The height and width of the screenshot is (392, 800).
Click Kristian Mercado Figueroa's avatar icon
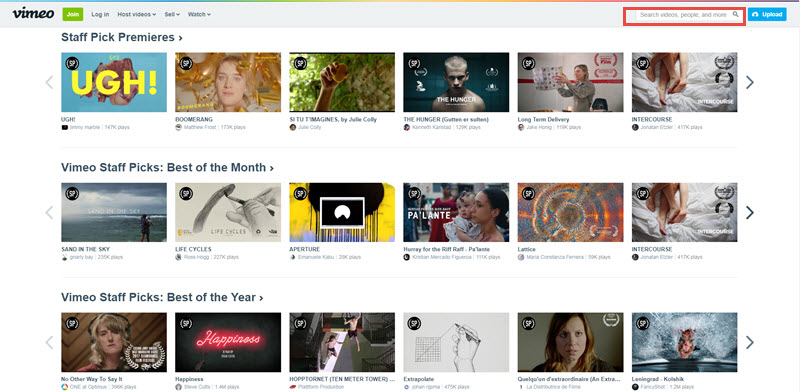click(407, 257)
